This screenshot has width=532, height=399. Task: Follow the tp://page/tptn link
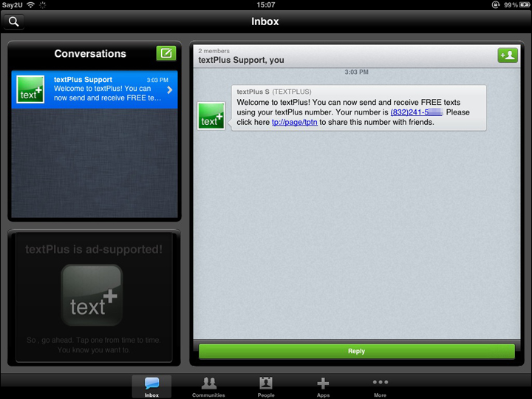pyautogui.click(x=295, y=122)
